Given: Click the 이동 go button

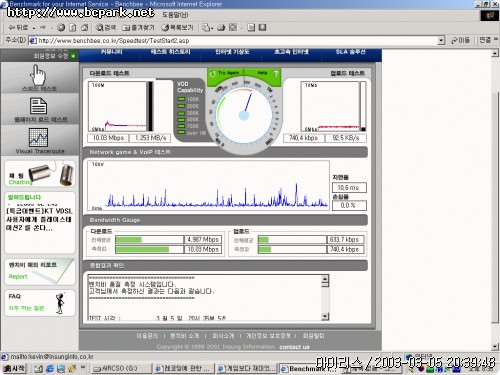Looking at the screenshot, I should tap(460, 40).
